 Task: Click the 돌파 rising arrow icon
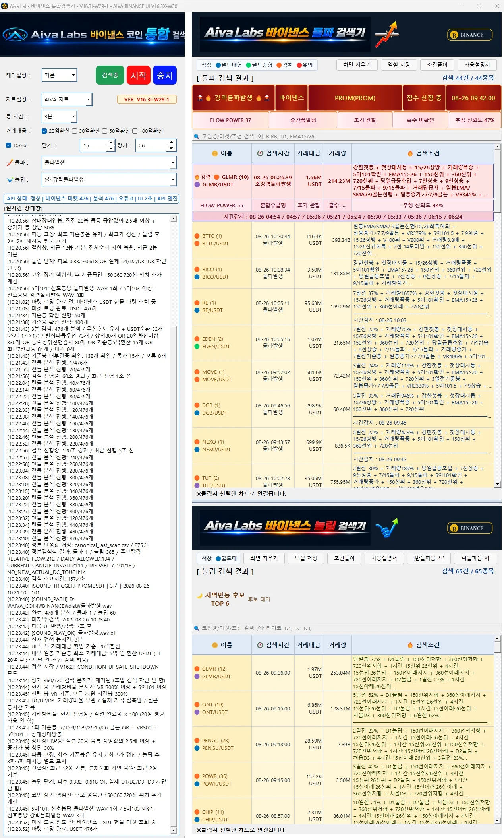click(x=10, y=163)
